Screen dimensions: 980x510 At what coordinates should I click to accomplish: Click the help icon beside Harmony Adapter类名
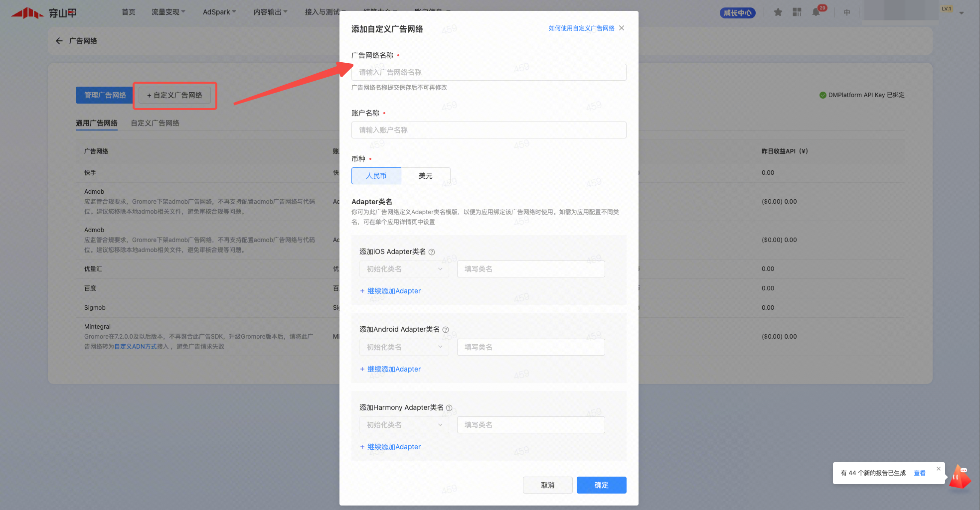[449, 408]
